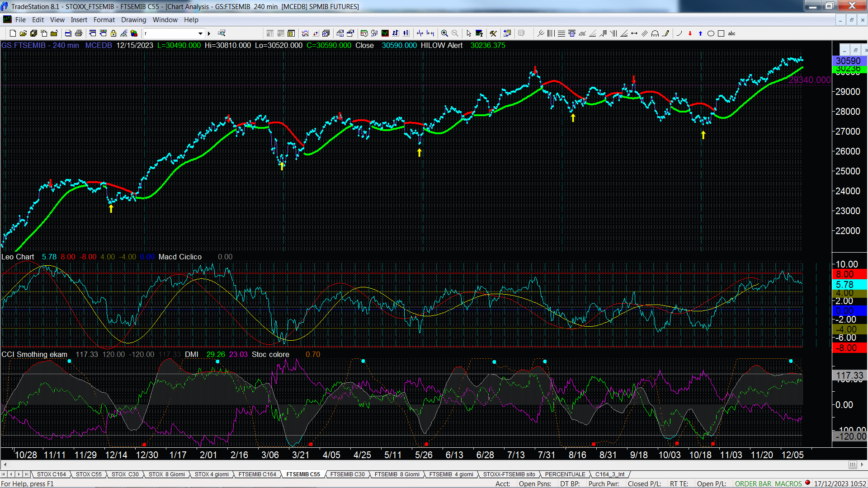
Task: Open the Drawing menu
Action: click(x=134, y=20)
